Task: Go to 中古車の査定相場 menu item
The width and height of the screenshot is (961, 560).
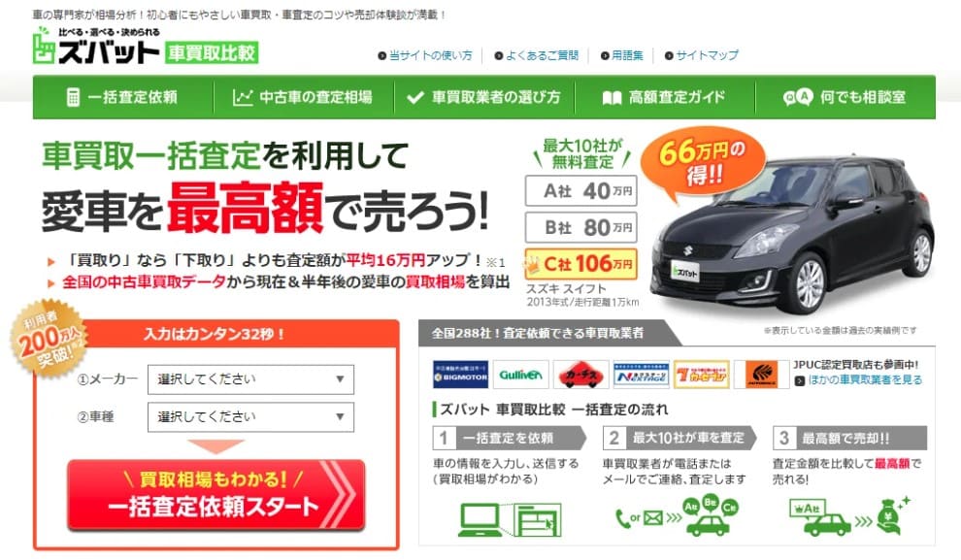Action: 304,97
